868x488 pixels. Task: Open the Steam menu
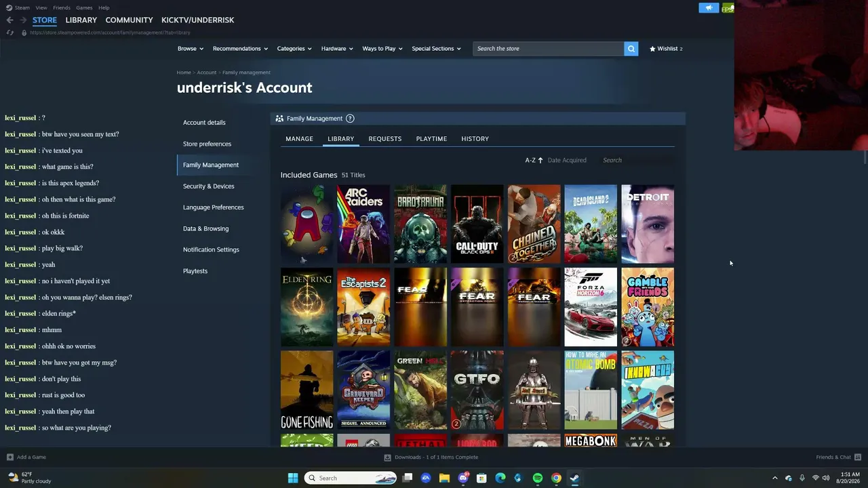tap(22, 7)
